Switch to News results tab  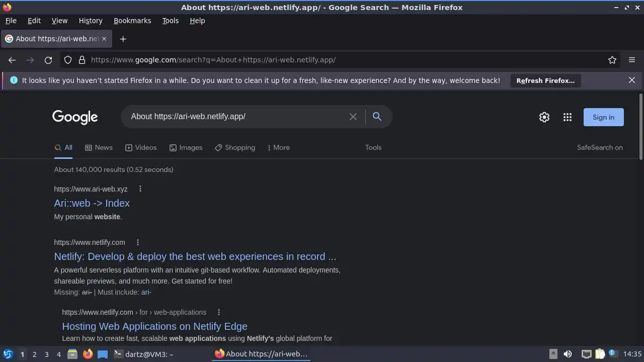pos(99,147)
